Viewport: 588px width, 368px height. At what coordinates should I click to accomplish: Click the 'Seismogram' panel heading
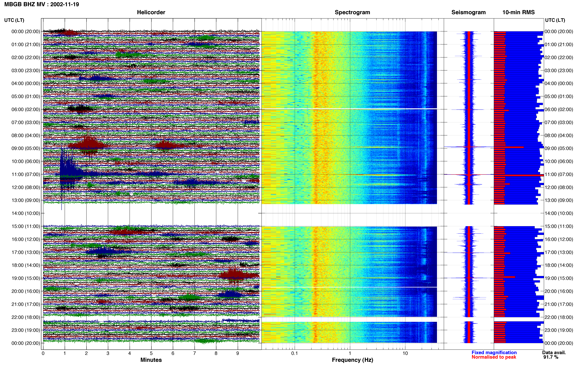tap(468, 12)
